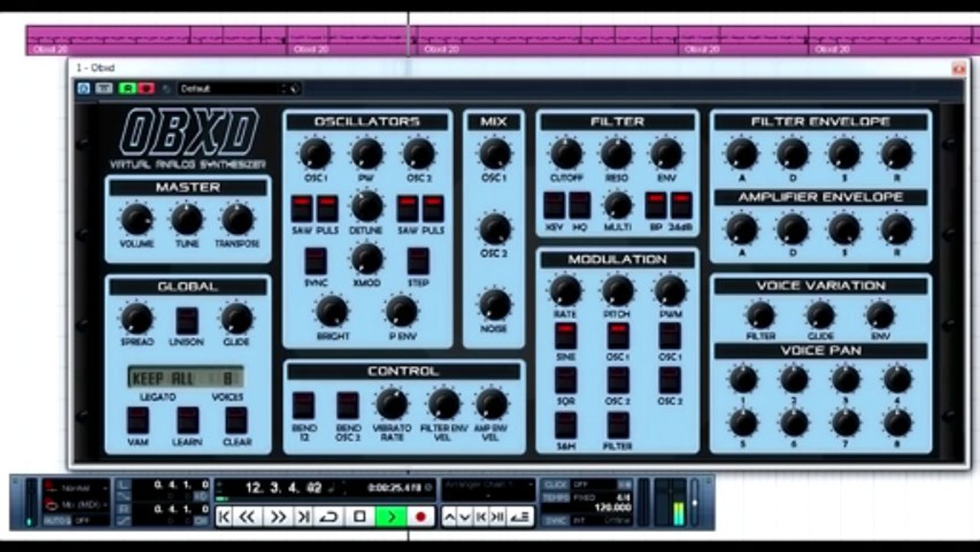Viewport: 980px width, 552px height.
Task: Fast forward using the double-right arrows
Action: tap(277, 517)
